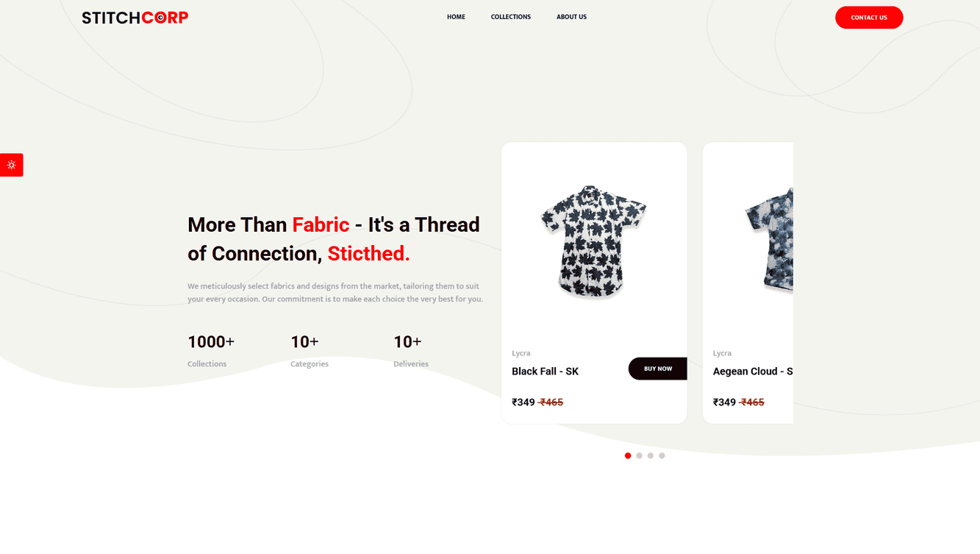
Task: Open the COLLECTIONS menu item
Action: pyautogui.click(x=510, y=16)
